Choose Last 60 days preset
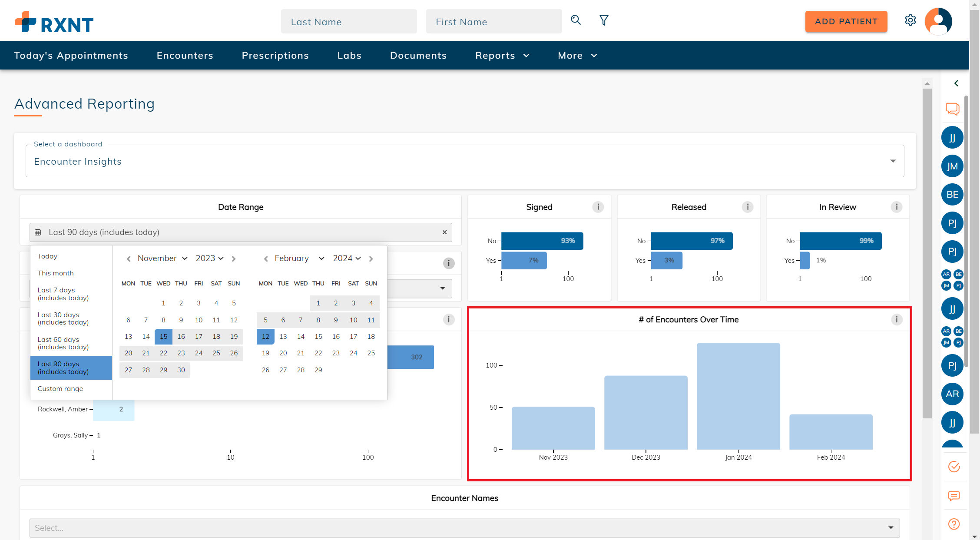 [71, 343]
